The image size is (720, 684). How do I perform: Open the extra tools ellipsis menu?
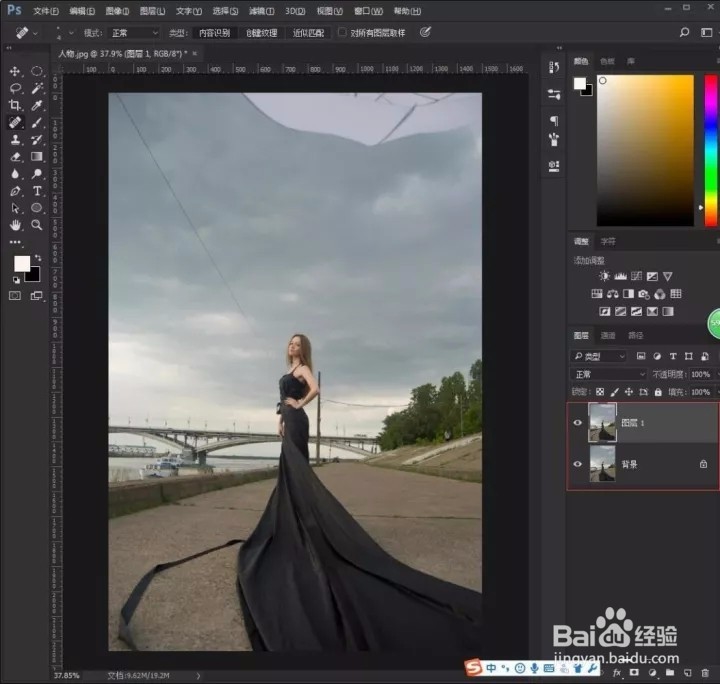pyautogui.click(x=15, y=242)
